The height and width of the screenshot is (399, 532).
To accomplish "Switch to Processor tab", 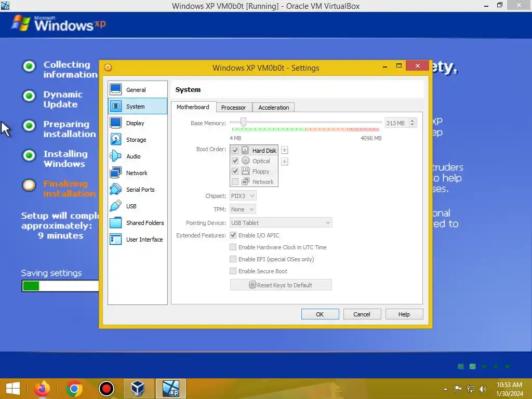I will pos(233,107).
